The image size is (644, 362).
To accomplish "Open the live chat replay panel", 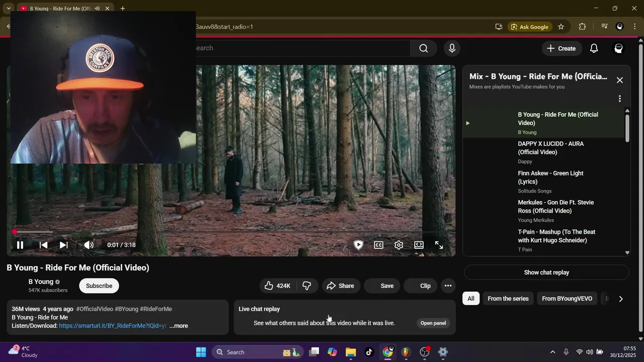I will [433, 323].
